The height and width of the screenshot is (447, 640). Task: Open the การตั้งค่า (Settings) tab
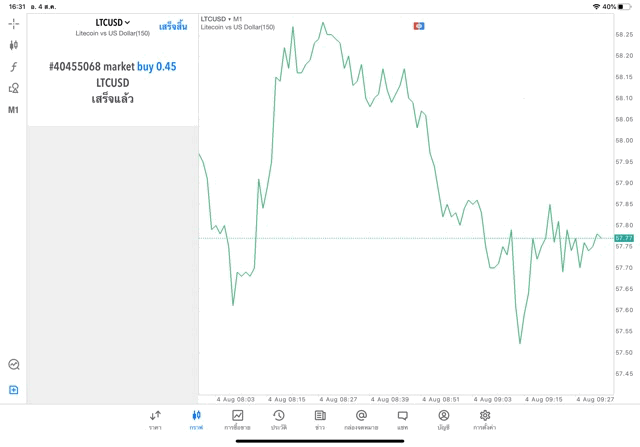pyautogui.click(x=485, y=420)
